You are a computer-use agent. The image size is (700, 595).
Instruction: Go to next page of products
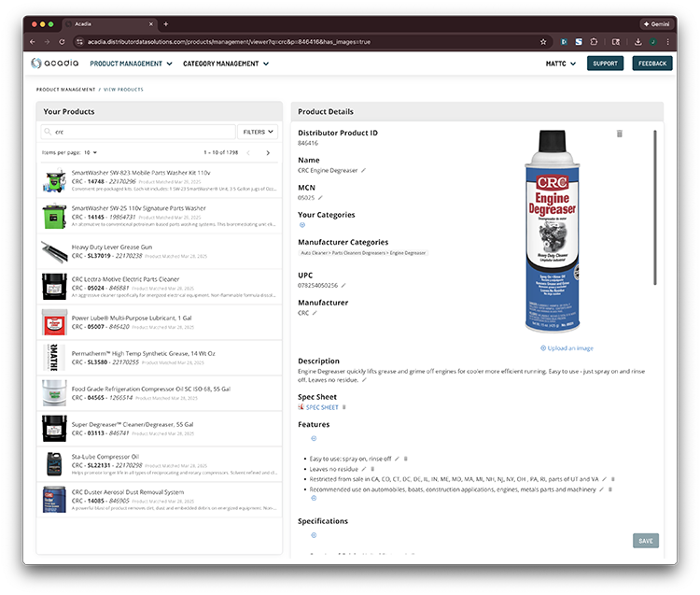268,153
